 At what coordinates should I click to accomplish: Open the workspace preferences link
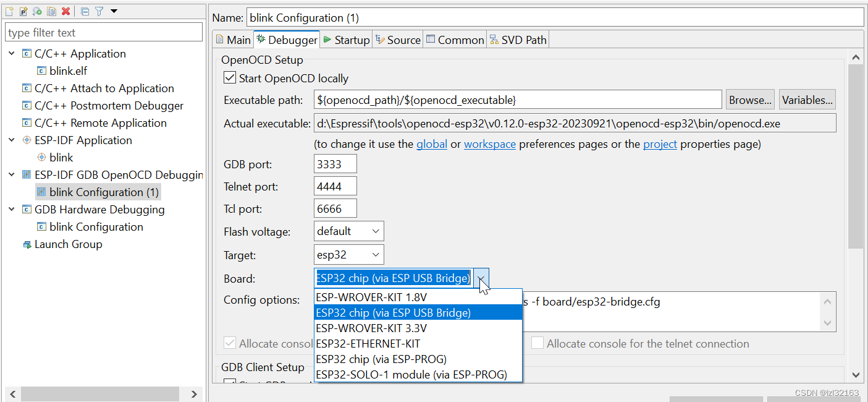[x=489, y=143]
